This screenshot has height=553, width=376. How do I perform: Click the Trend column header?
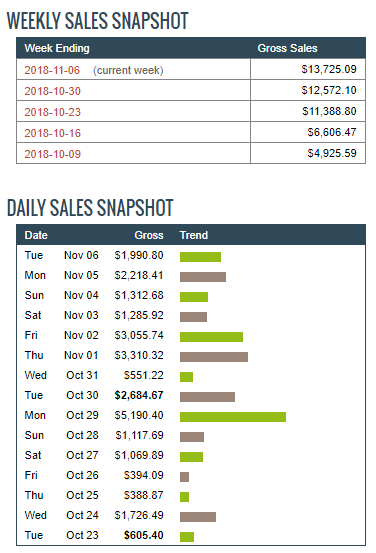(194, 235)
